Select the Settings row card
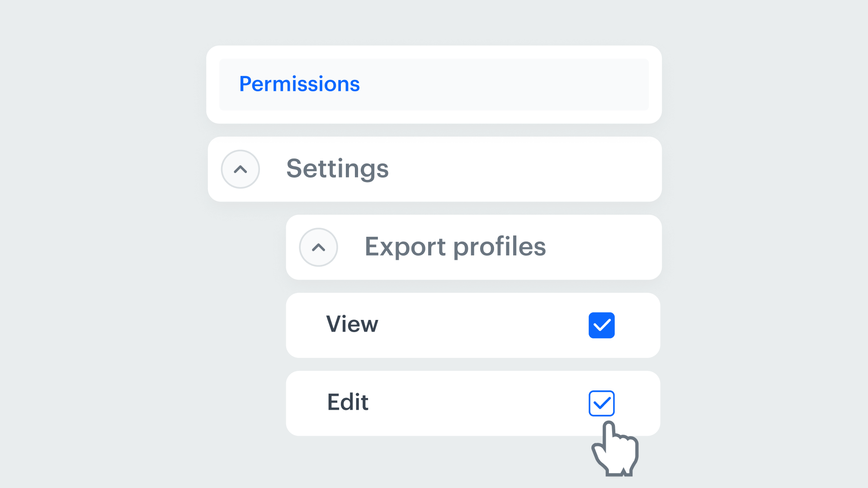Screen dimensions: 868x488 (x=497, y=169)
